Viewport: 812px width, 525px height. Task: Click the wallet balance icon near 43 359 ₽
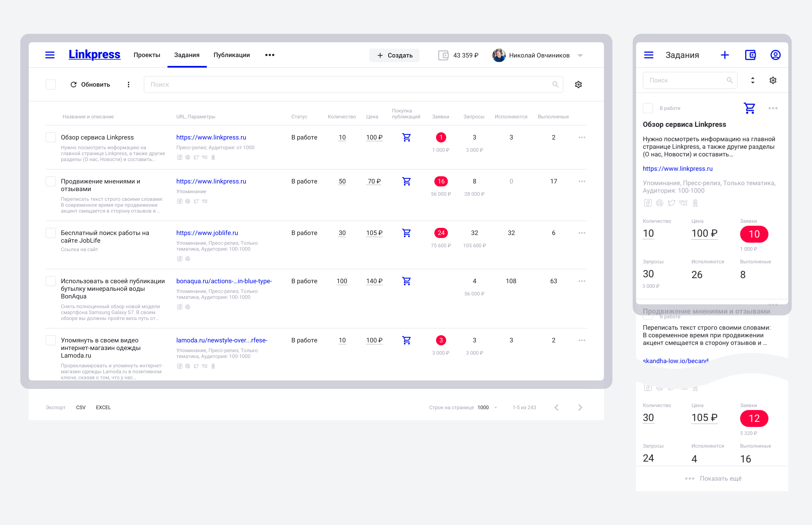tap(443, 55)
